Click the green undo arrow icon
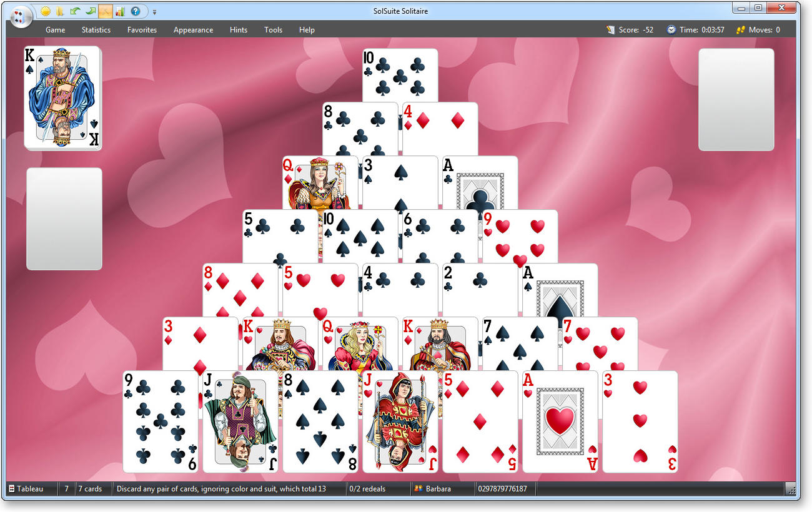This screenshot has width=812, height=512. pos(75,11)
